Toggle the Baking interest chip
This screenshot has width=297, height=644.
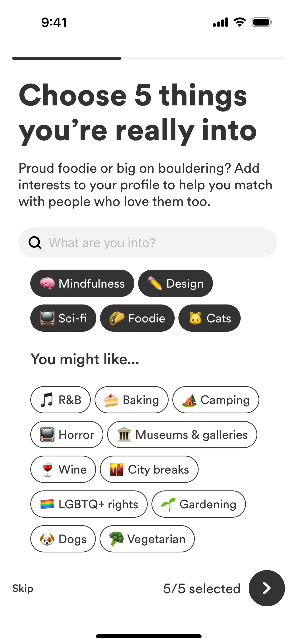click(131, 400)
